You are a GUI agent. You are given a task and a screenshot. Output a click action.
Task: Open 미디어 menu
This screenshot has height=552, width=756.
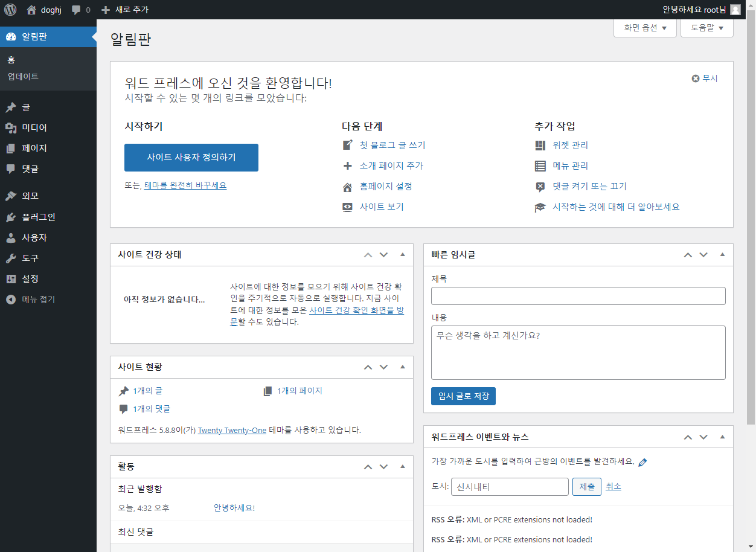pyautogui.click(x=48, y=128)
